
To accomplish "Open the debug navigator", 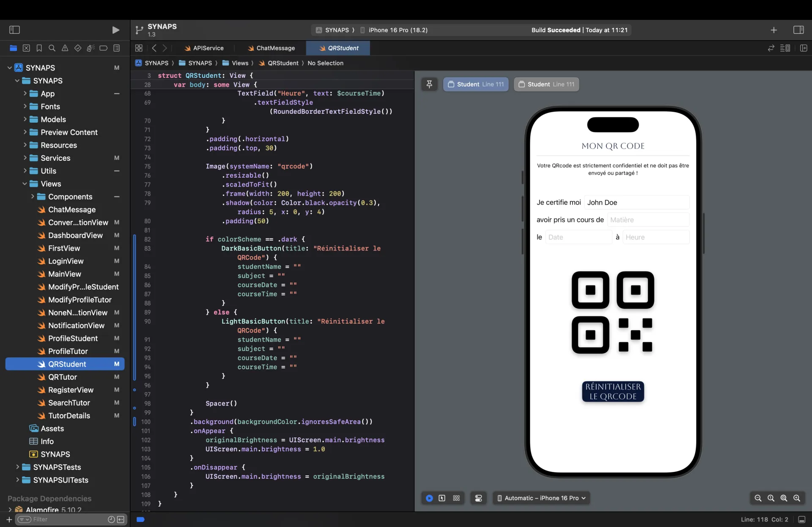I will pyautogui.click(x=91, y=48).
